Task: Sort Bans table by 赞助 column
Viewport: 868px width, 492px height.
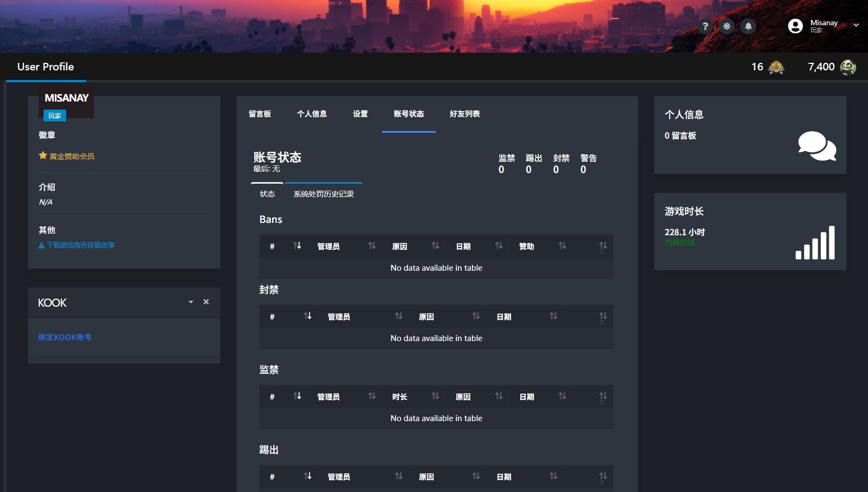Action: click(540, 246)
